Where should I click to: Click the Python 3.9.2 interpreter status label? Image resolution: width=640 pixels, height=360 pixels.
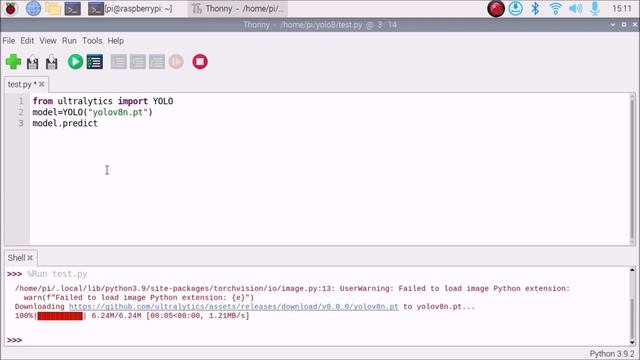click(x=611, y=354)
